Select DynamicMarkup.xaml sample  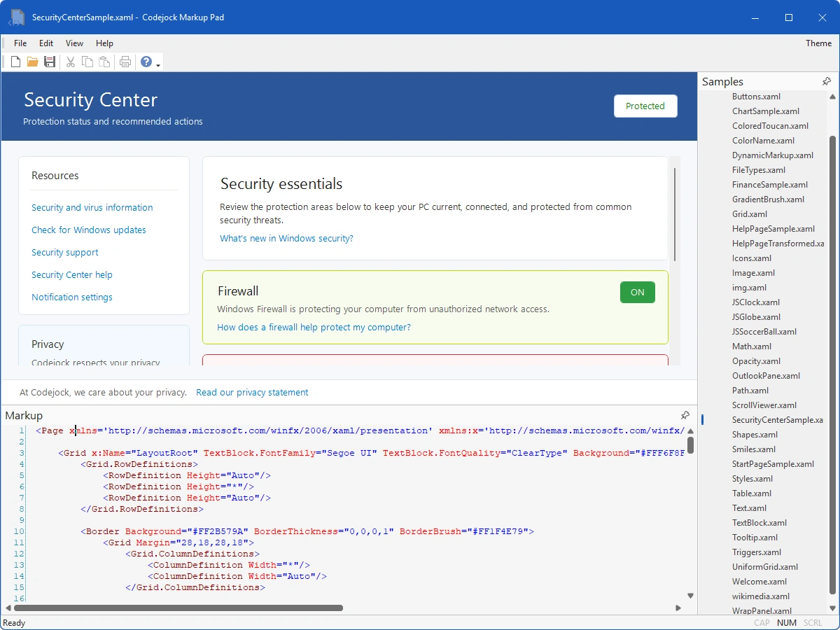773,155
